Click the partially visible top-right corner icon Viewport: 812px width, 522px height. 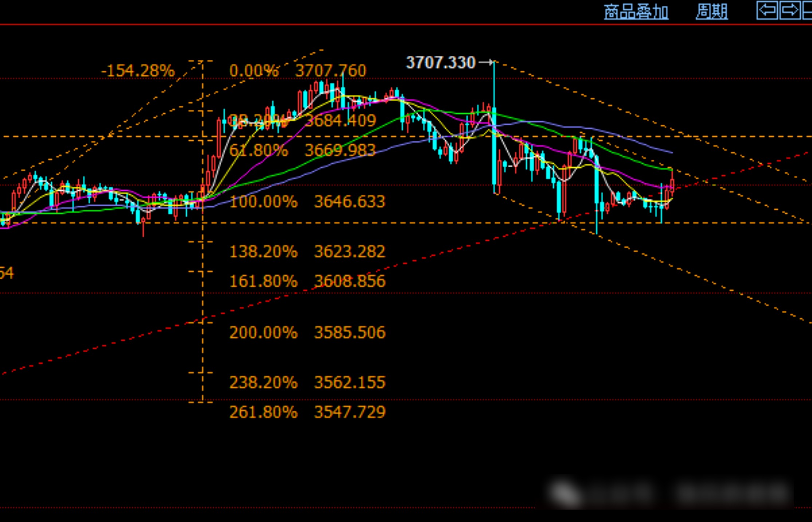click(807, 10)
